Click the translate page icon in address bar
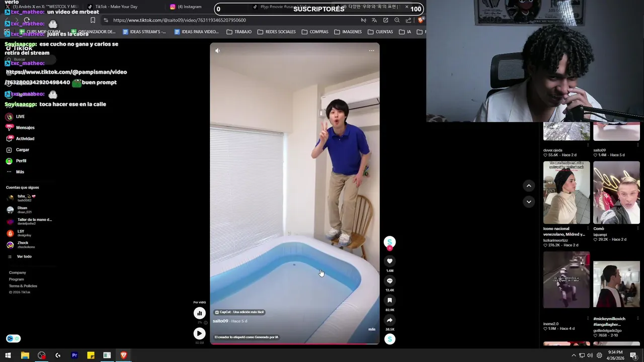Image resolution: width=644 pixels, height=362 pixels. 374,20
